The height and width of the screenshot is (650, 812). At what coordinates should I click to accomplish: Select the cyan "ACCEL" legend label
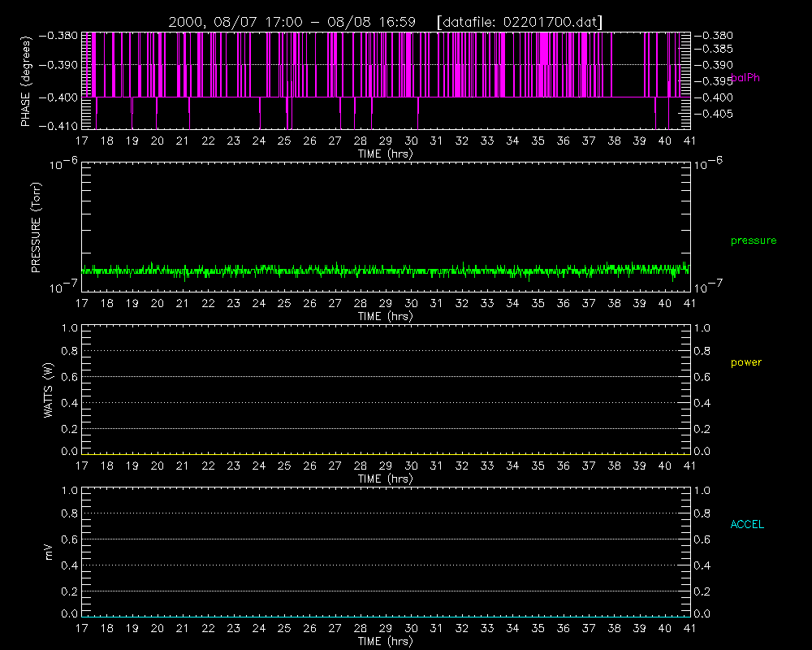click(747, 525)
